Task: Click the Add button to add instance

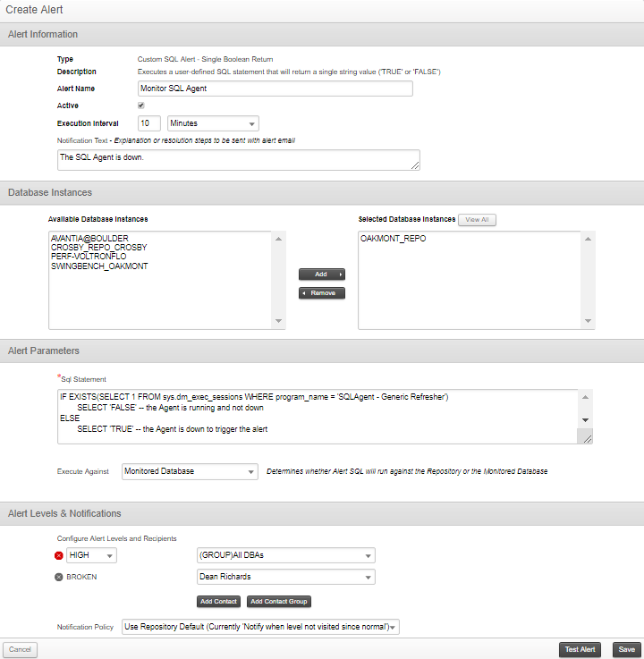Action: click(322, 275)
